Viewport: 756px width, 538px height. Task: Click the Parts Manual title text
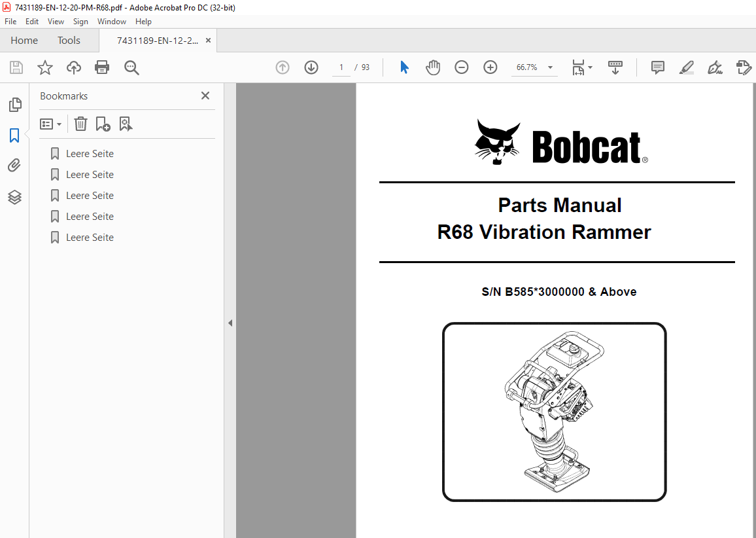coord(559,205)
